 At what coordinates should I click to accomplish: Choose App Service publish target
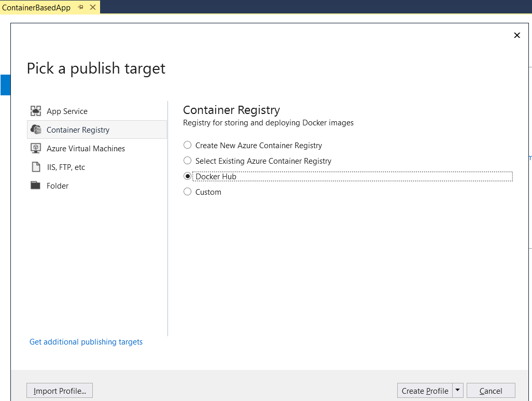pyautogui.click(x=96, y=111)
